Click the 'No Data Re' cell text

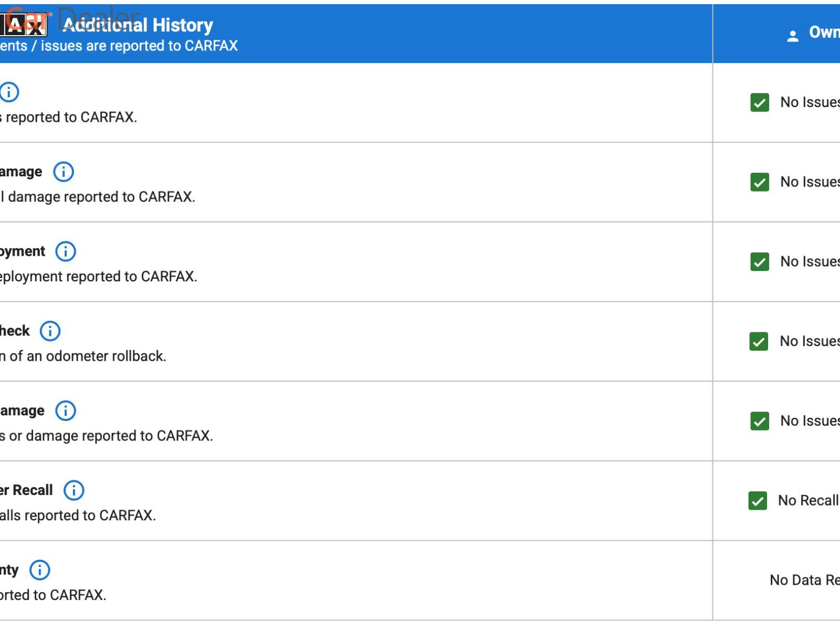point(804,580)
